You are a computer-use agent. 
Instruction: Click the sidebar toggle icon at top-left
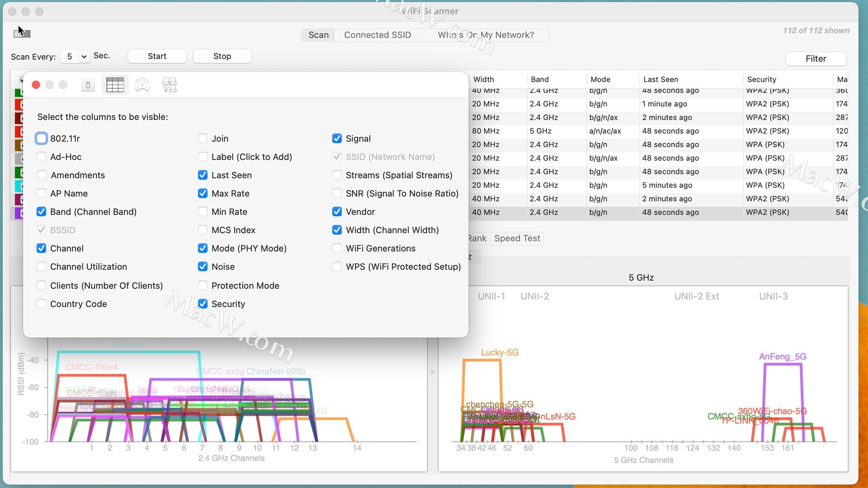tap(22, 33)
